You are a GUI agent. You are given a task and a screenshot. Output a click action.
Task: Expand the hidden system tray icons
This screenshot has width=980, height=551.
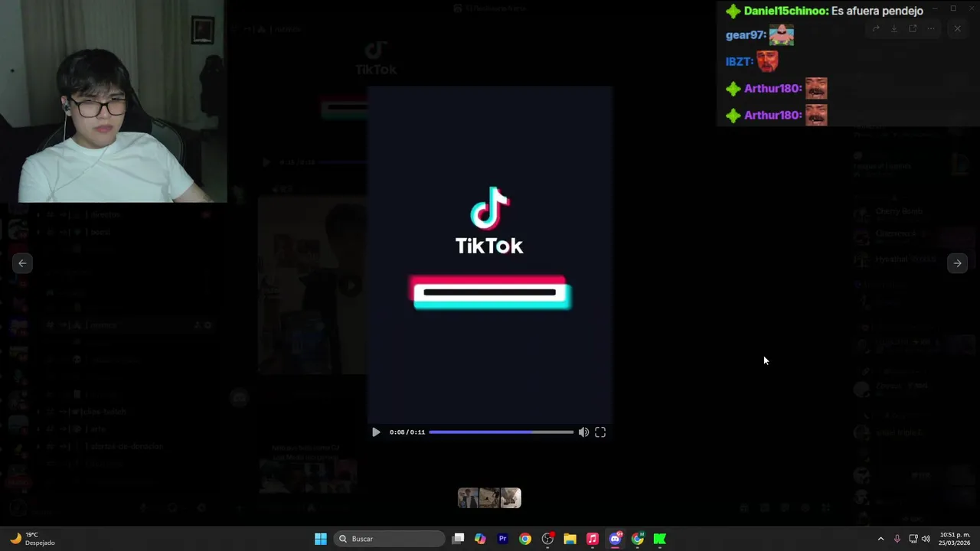pos(880,539)
